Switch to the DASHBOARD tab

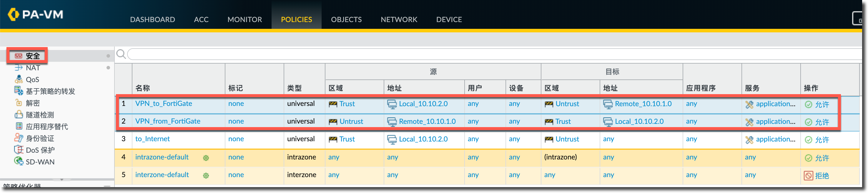[x=152, y=19]
